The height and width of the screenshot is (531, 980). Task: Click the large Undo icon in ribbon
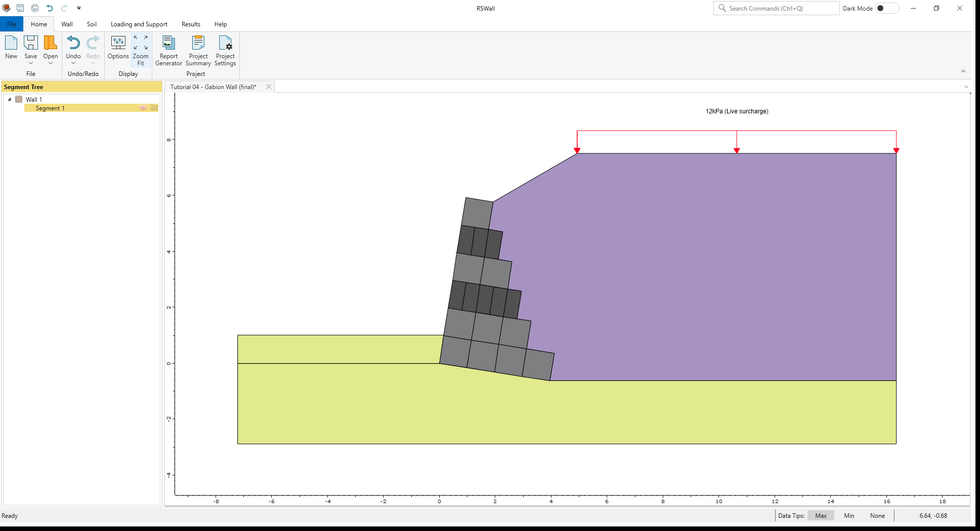coord(73,43)
